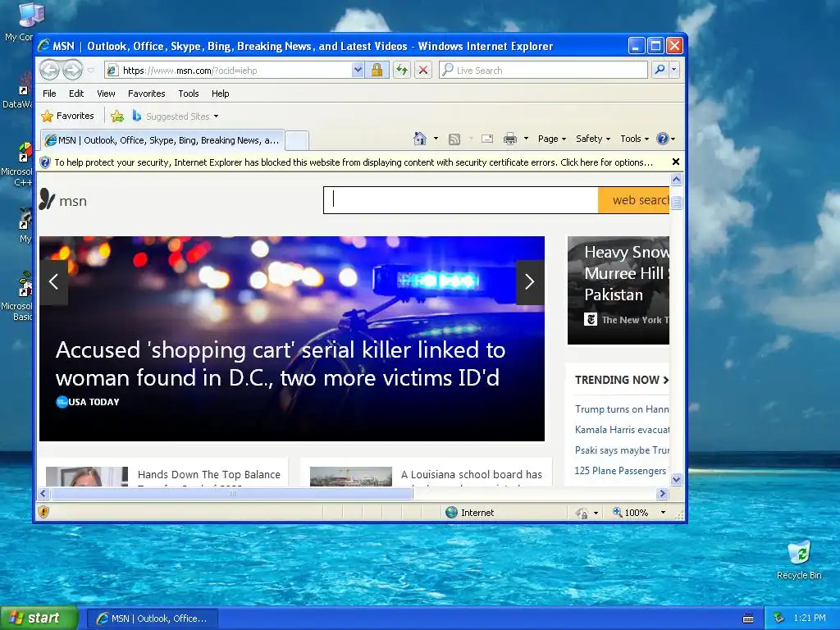This screenshot has width=840, height=630.
Task: Open the Favorites menu
Action: tap(146, 94)
